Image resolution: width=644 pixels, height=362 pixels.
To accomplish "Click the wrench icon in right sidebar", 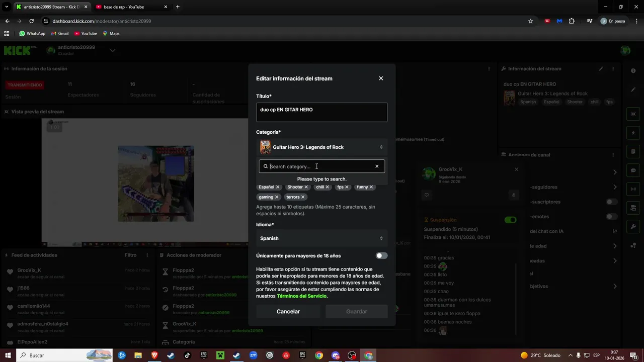I will tap(633, 227).
